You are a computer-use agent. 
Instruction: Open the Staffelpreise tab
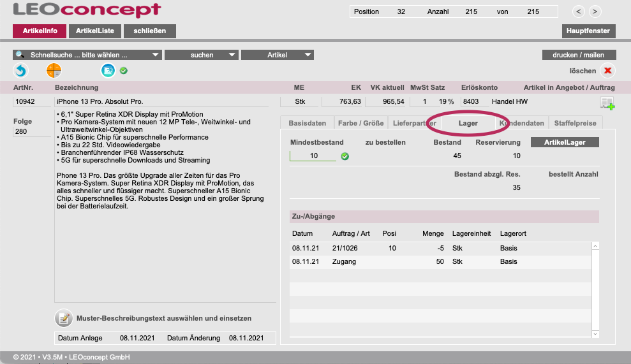575,123
